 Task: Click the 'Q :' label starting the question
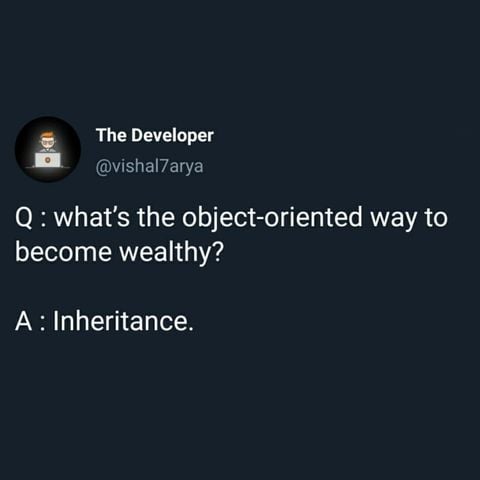31,218
